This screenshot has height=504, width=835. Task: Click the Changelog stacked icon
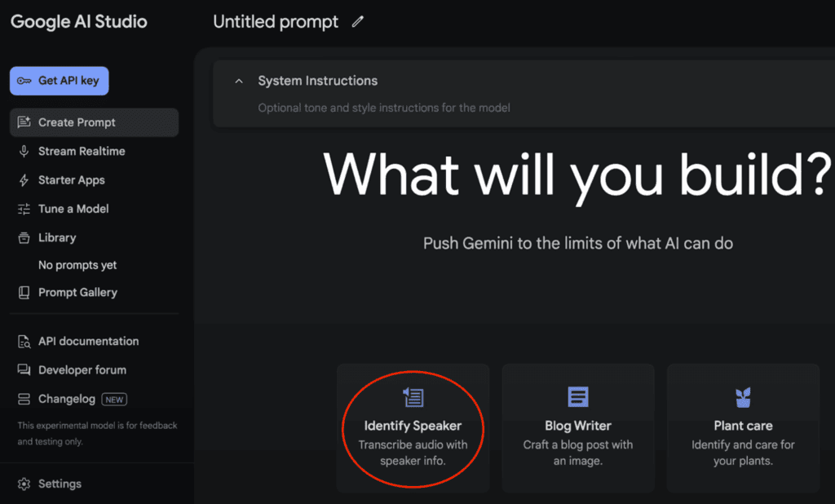[24, 399]
